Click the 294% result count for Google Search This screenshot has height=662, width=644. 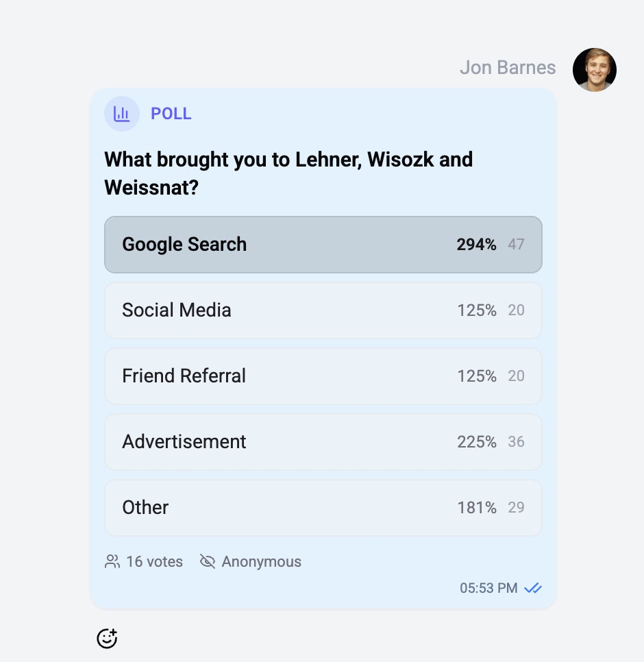(x=476, y=245)
